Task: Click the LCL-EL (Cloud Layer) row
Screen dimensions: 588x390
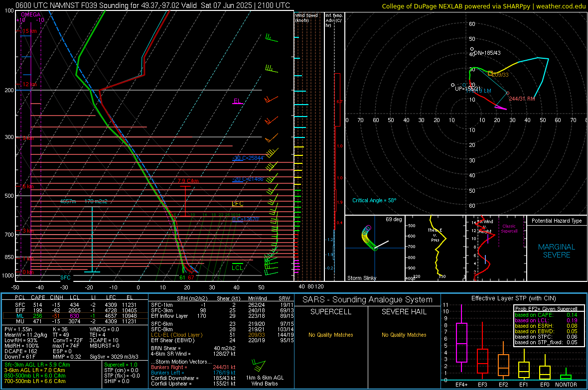Action: 223,335
